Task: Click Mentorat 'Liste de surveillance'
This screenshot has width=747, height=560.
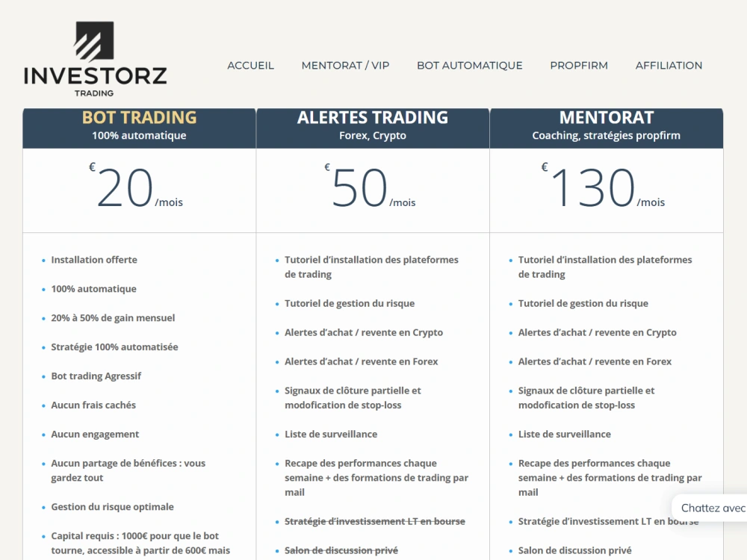Action: [x=565, y=435]
